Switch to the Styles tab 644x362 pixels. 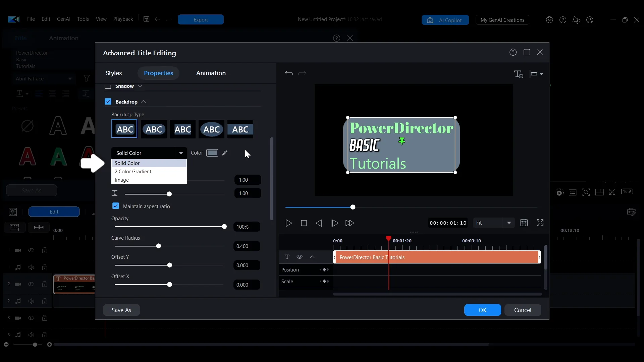(x=114, y=73)
